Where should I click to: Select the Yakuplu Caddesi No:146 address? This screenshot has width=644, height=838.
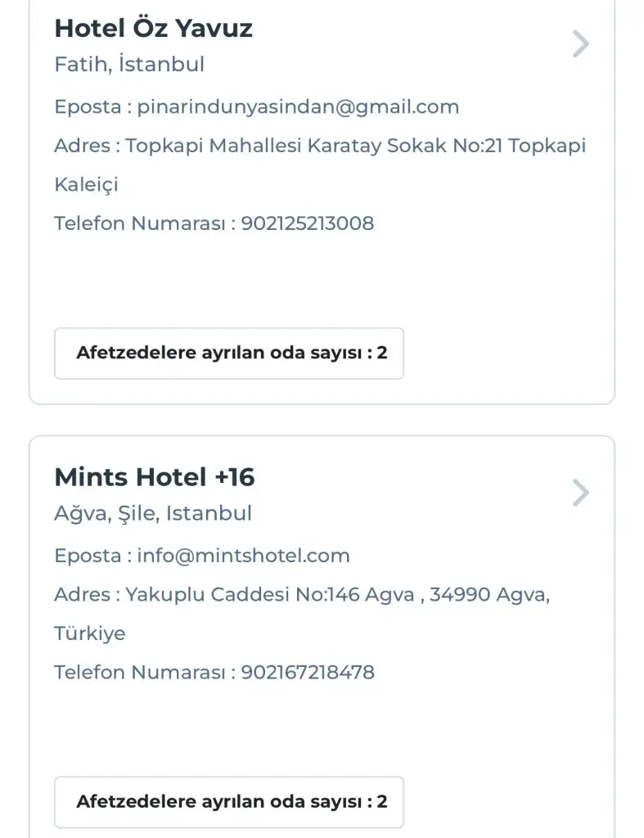[337, 595]
